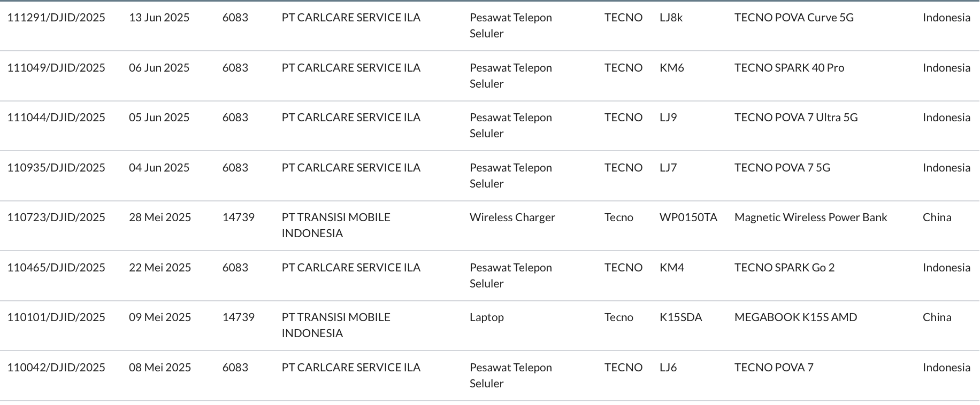Click Laptop device type cell
This screenshot has height=405, width=980.
487,317
